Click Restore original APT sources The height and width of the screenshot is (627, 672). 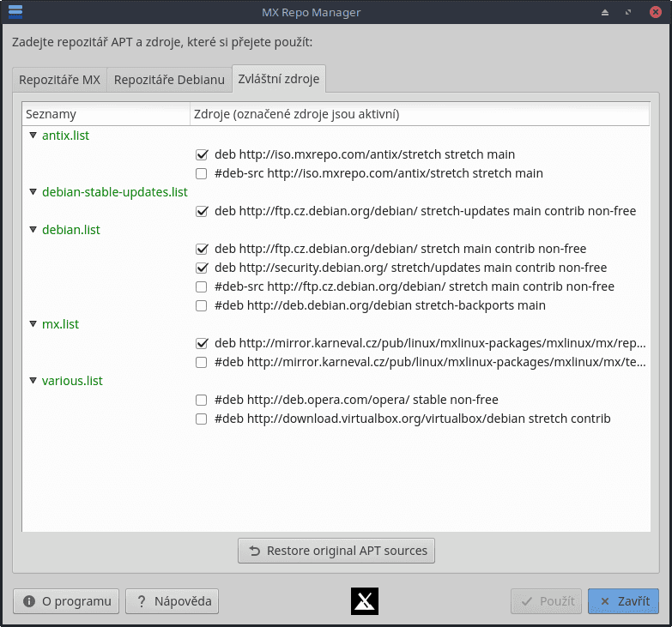pyautogui.click(x=336, y=551)
